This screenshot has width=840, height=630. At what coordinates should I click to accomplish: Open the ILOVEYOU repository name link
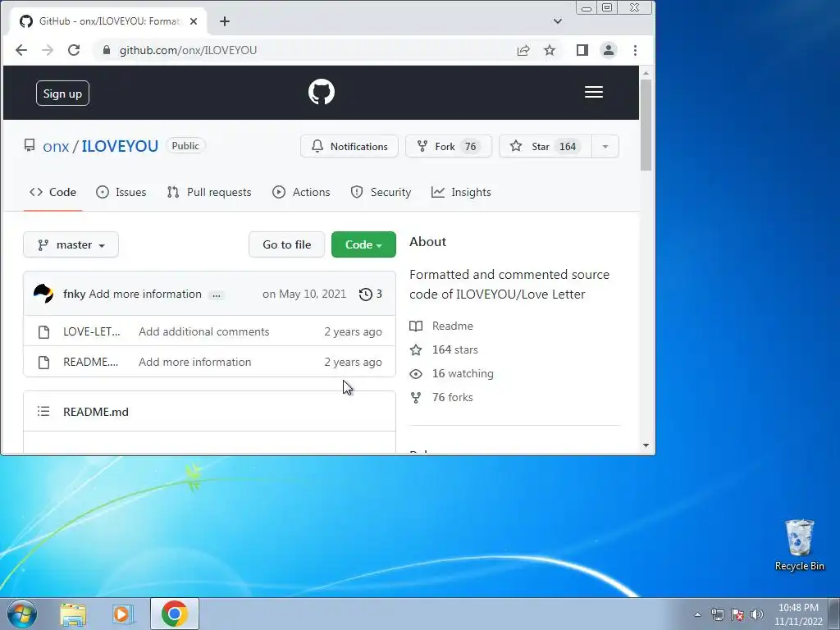pos(120,146)
